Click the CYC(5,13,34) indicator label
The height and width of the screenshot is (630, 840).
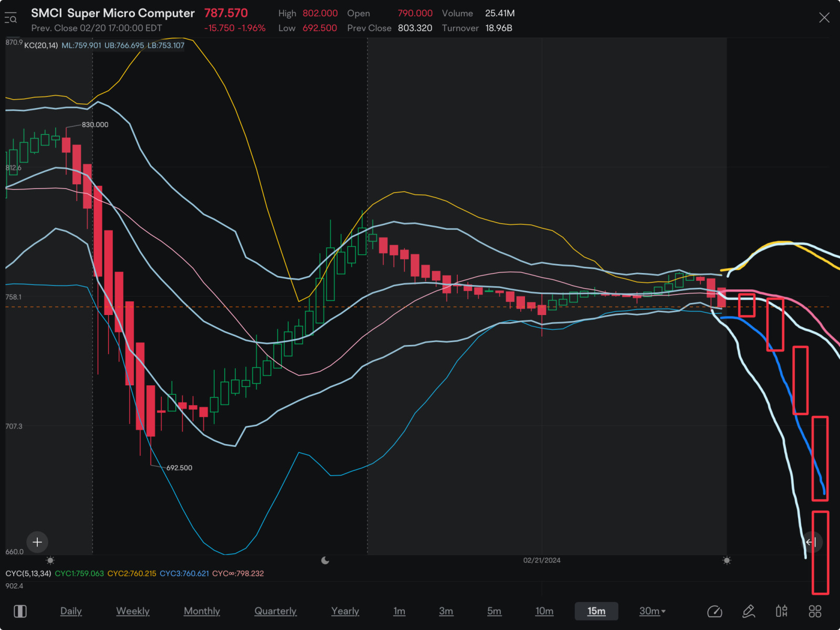28,573
